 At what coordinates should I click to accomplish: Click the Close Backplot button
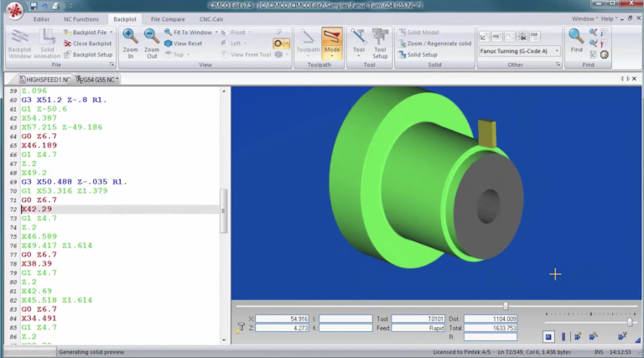(x=87, y=43)
